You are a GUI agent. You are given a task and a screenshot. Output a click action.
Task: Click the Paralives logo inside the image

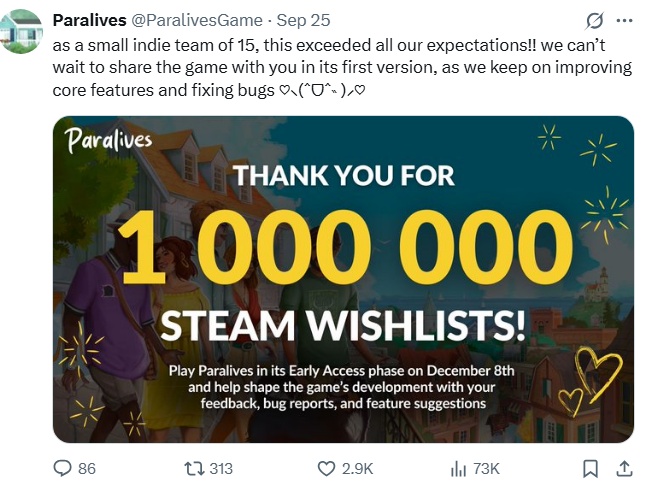click(x=109, y=141)
